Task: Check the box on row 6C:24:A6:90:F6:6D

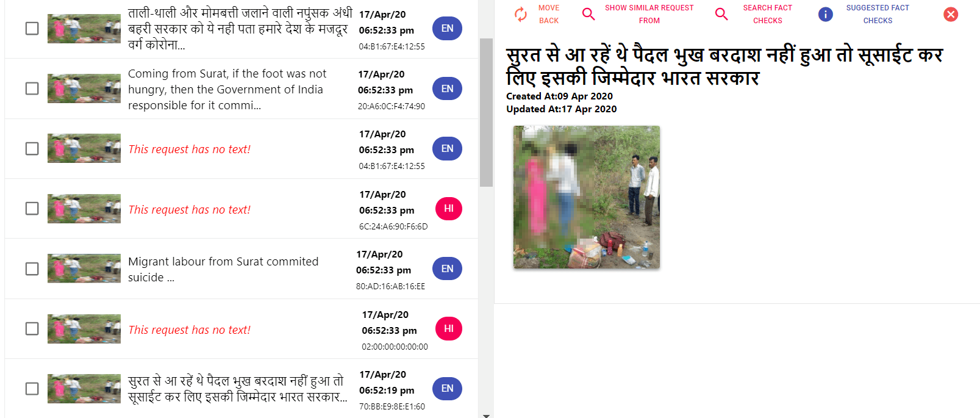Action: (x=32, y=209)
